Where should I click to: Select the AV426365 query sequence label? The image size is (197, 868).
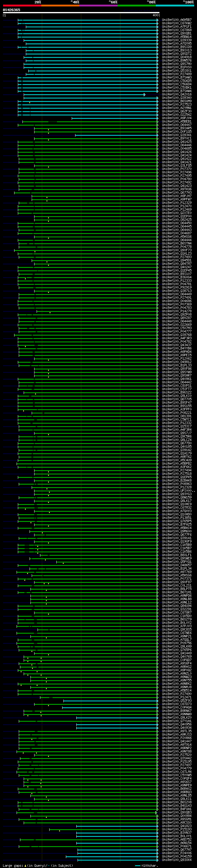[11, 10]
